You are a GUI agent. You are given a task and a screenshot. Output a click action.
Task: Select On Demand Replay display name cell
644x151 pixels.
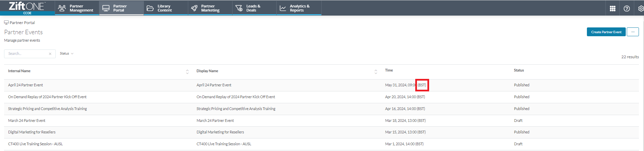click(x=236, y=97)
